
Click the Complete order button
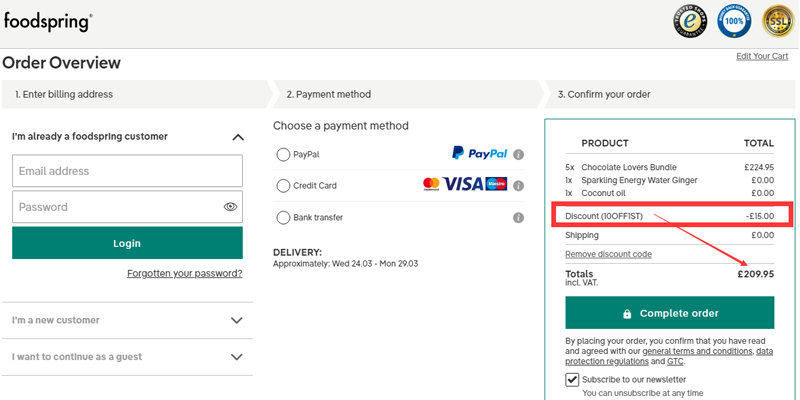point(669,313)
